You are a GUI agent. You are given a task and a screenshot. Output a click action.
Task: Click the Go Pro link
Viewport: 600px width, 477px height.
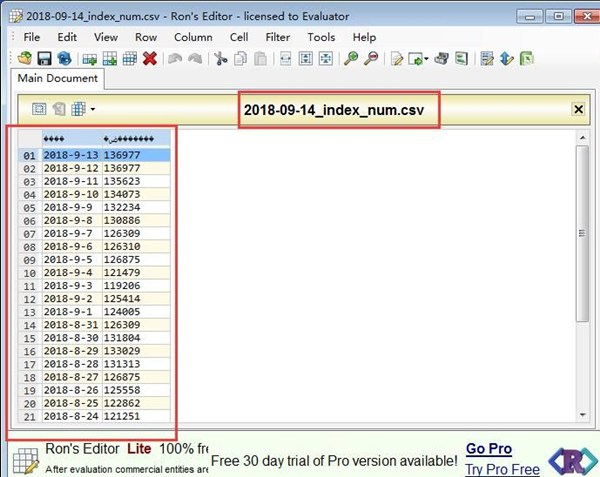coord(488,449)
